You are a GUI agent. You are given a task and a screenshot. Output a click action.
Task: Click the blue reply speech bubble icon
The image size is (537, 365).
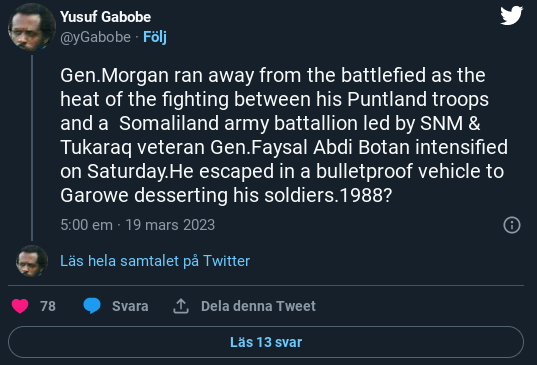[92, 305]
